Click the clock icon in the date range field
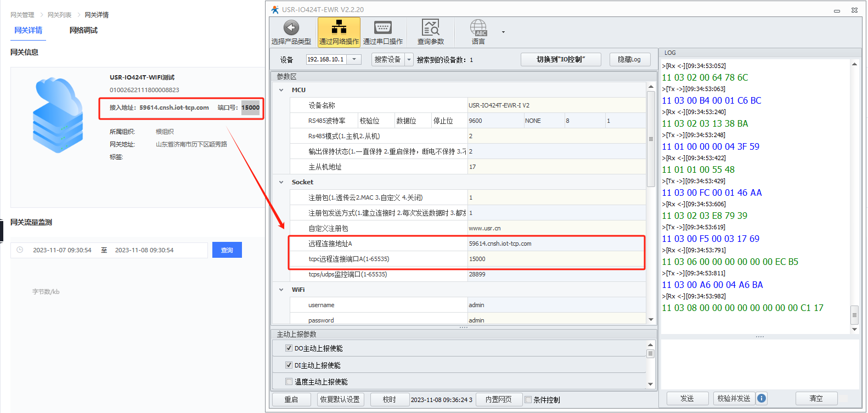Screen dimensions: 868x413 (20, 250)
